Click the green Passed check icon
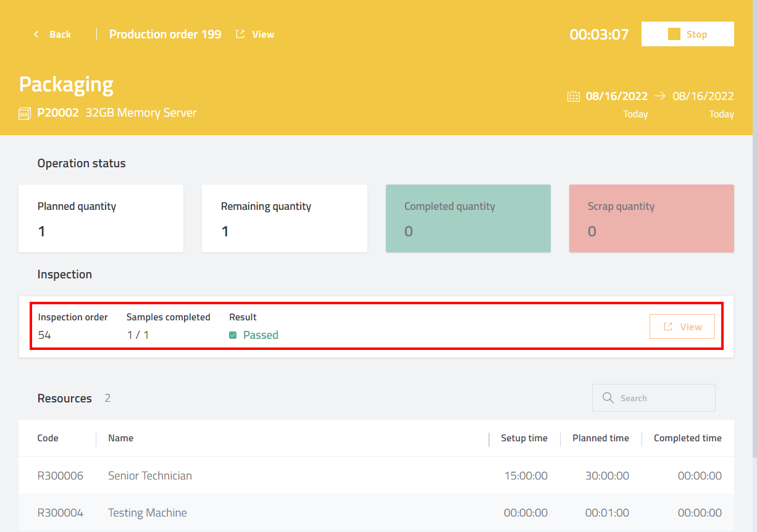757x532 pixels. 233,335
